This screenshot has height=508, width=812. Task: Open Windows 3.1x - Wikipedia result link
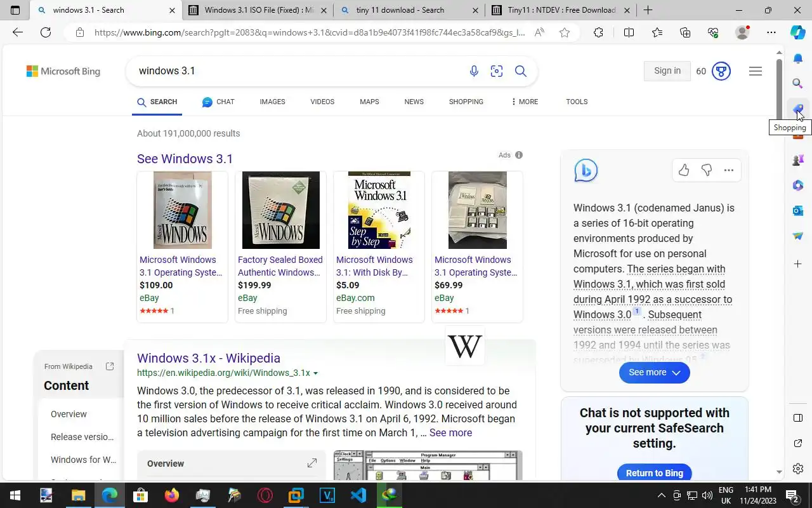(x=209, y=358)
